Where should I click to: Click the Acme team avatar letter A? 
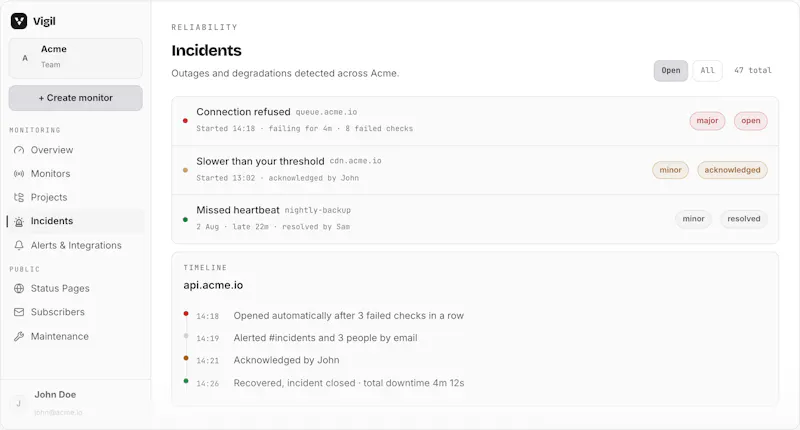pos(24,58)
